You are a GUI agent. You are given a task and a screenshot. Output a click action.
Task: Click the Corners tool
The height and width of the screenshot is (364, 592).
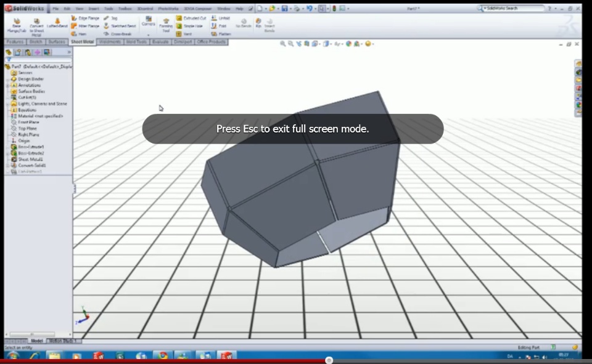[x=149, y=21]
